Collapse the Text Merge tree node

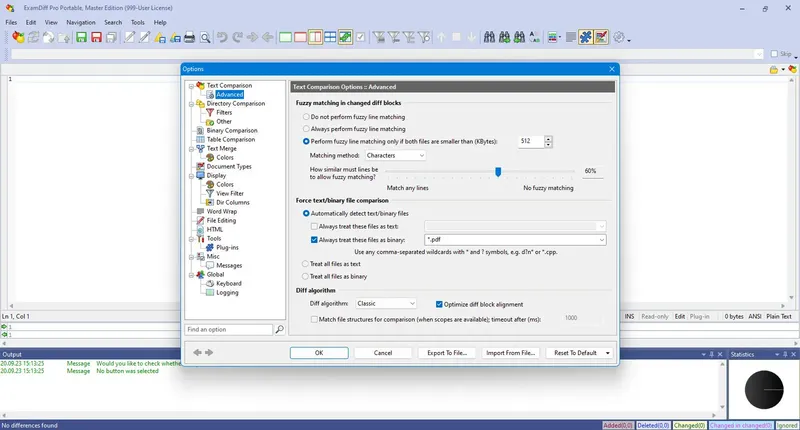point(191,148)
